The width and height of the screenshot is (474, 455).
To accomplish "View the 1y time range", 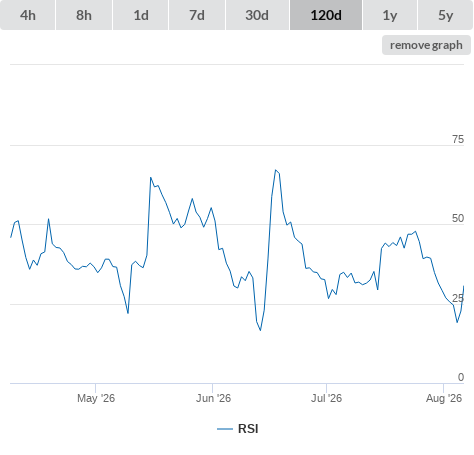I will (x=390, y=15).
